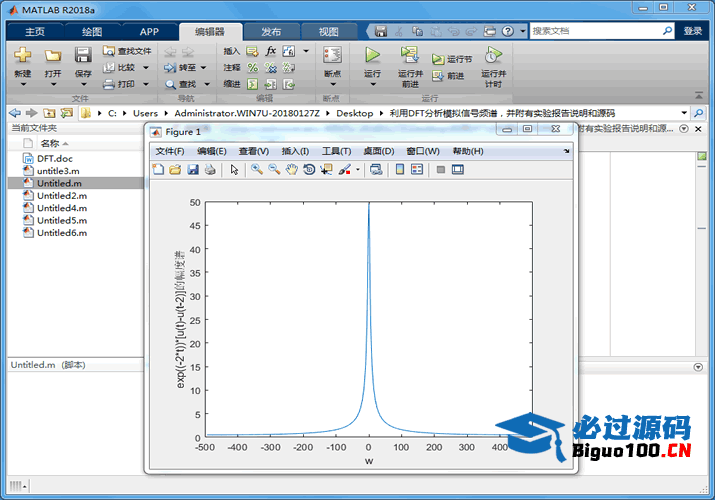Click the New (新建) script icon

[22, 55]
